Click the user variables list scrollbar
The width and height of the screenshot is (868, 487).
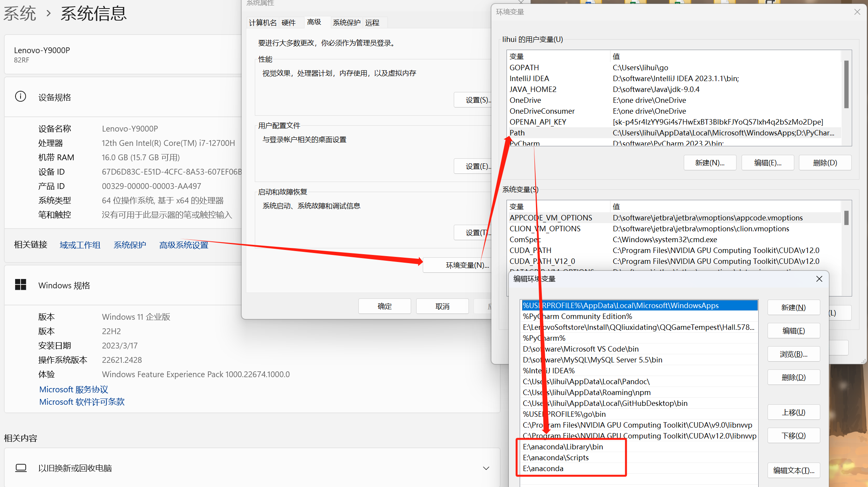pyautogui.click(x=846, y=84)
